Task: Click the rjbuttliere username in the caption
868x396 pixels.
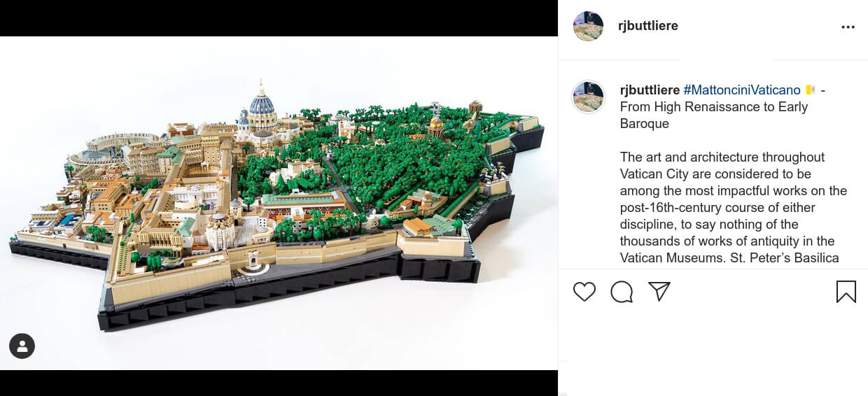Action: (650, 90)
